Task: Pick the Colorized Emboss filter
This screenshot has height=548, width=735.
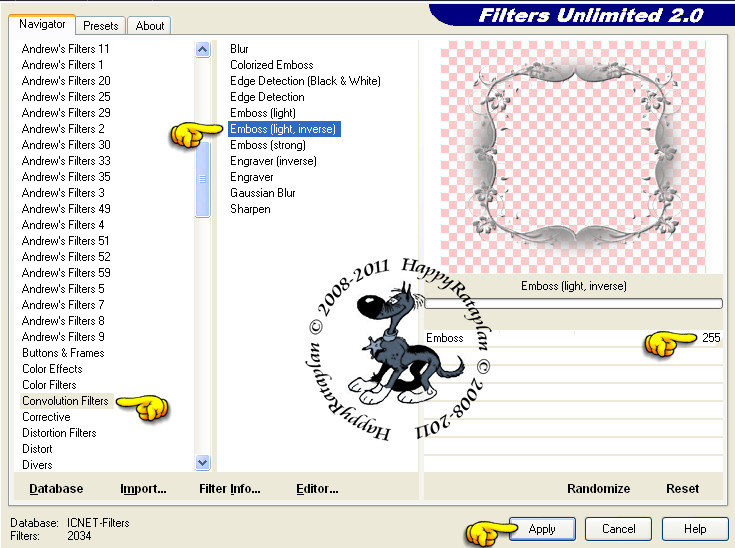Action: point(271,65)
